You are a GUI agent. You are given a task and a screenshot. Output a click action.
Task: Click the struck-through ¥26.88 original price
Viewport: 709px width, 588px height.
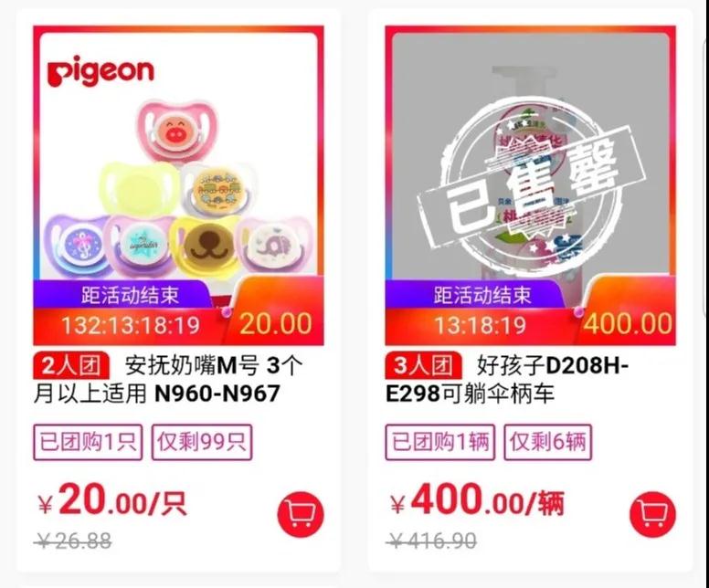(x=74, y=541)
